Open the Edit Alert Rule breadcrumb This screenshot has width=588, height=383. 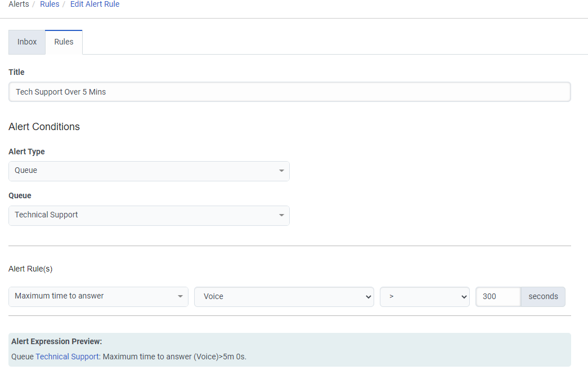tap(95, 4)
